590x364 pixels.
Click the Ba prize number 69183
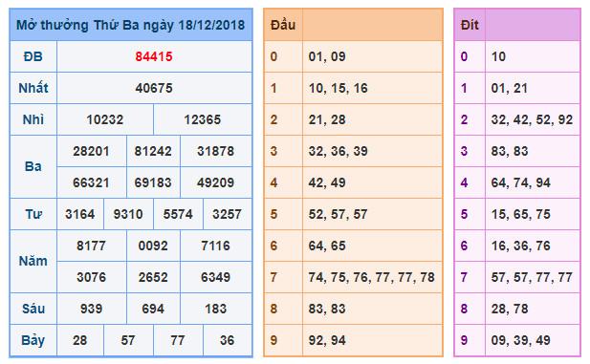(153, 183)
